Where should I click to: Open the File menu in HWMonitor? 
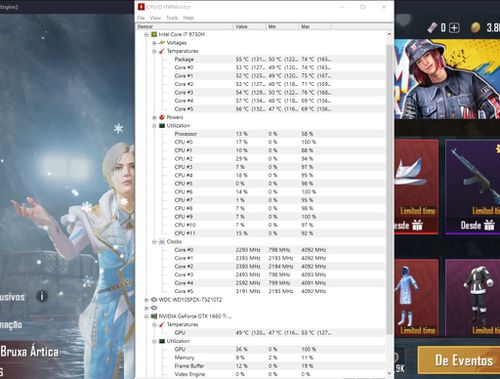tap(141, 18)
